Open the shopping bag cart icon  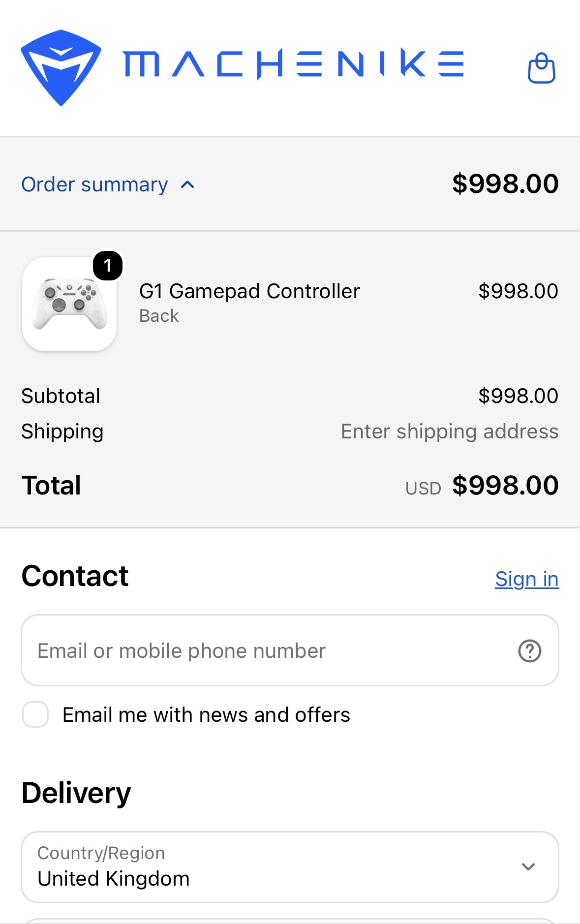541,68
